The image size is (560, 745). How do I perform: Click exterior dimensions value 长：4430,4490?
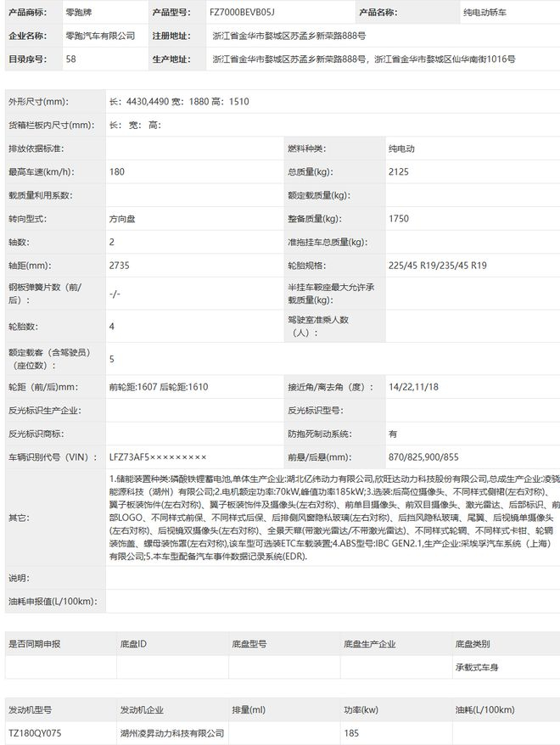coord(139,101)
